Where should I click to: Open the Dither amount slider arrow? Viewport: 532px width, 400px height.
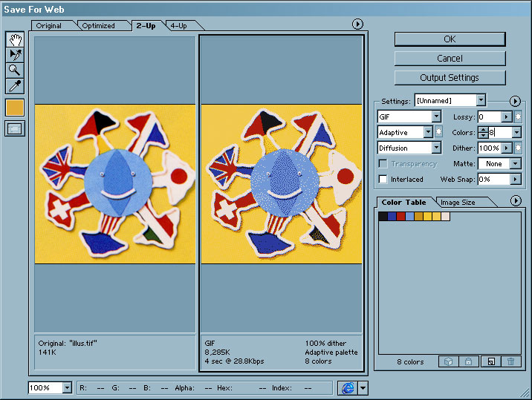point(506,148)
